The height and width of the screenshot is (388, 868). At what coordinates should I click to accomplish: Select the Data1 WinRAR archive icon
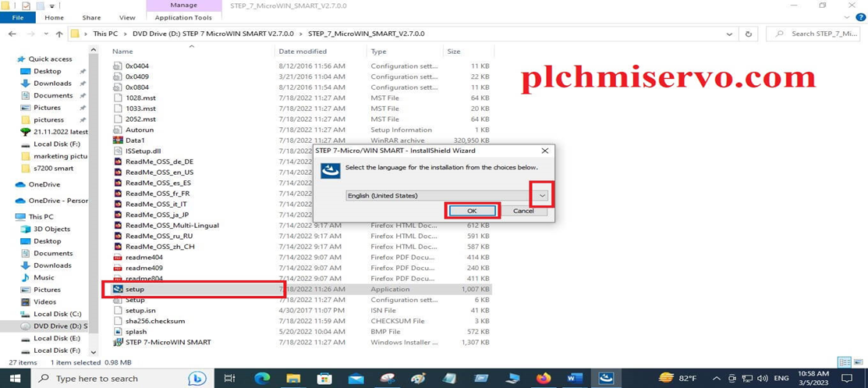(117, 141)
